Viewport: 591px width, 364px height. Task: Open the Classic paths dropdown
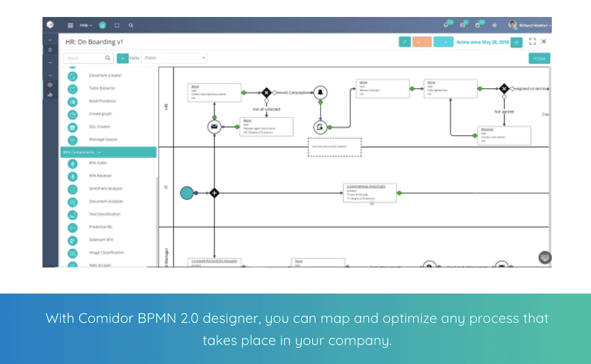174,58
